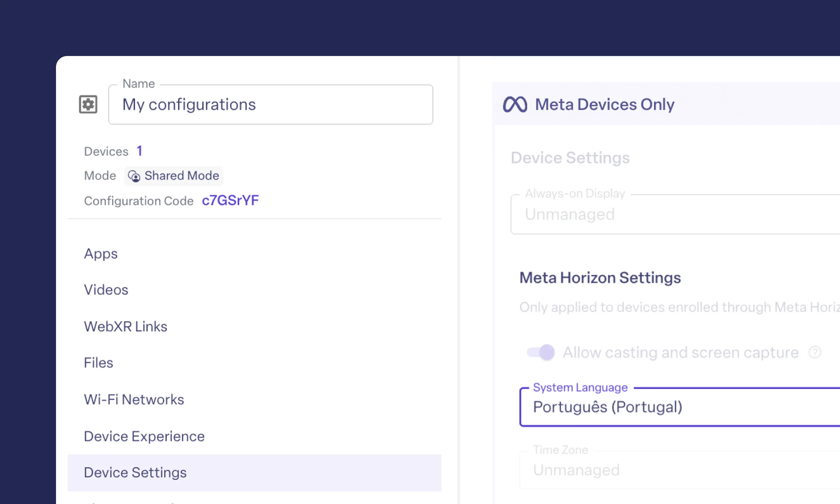The image size is (840, 504).
Task: Open the Device Experience section
Action: [x=254, y=436]
